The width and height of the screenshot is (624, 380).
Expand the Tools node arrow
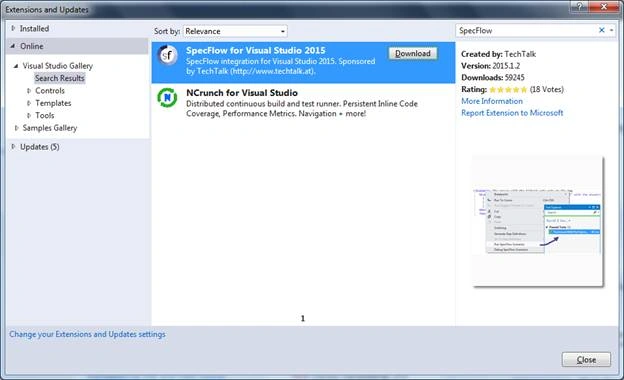point(29,115)
